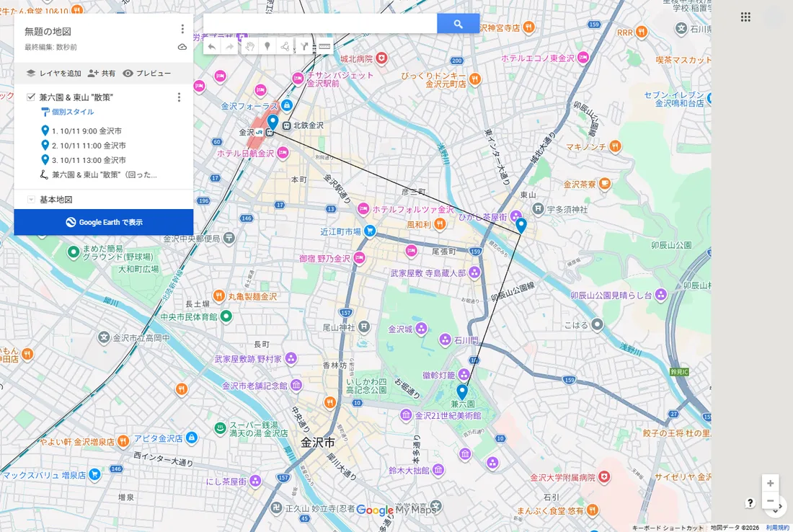Viewport: 793px width, 532px height.
Task: Click the ホテルフォルツァ金沢 hotel icon
Action: (x=363, y=209)
